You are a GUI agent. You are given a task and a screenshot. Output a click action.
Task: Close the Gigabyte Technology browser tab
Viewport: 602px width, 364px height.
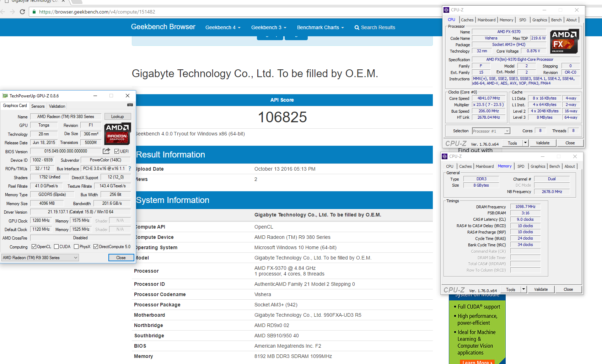coord(63,1)
